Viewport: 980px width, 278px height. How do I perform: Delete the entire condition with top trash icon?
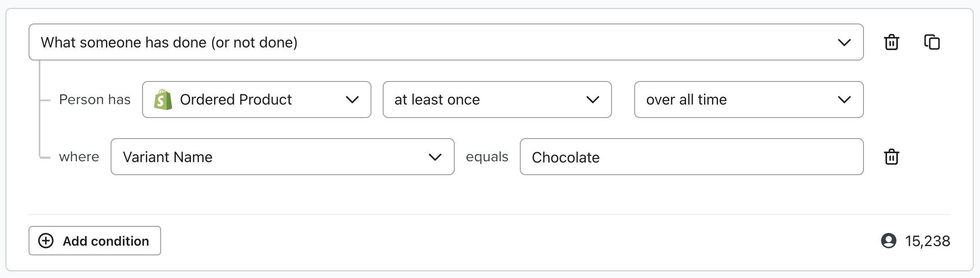pos(891,42)
